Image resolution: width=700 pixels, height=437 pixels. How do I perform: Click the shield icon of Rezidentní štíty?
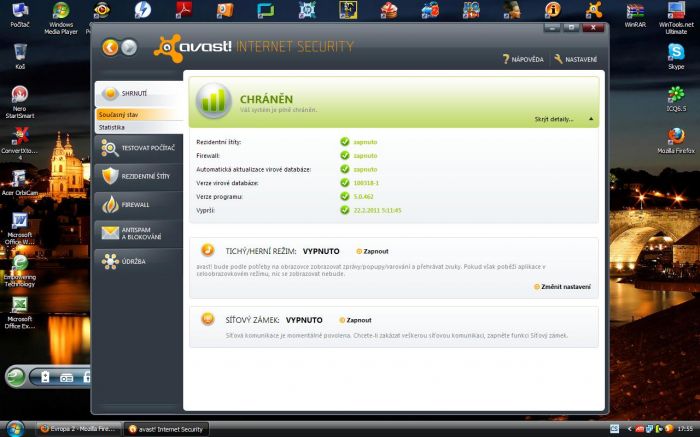pyautogui.click(x=110, y=176)
